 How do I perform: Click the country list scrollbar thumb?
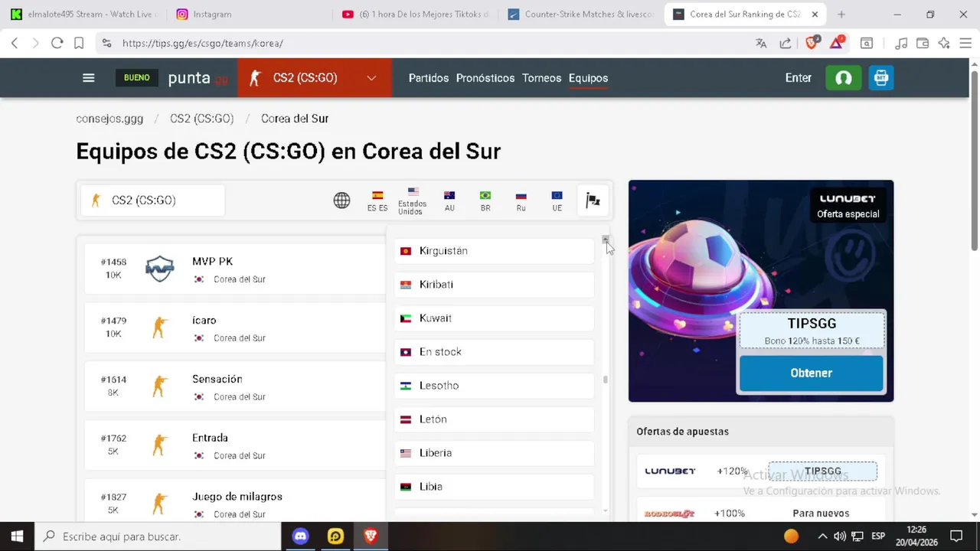click(606, 380)
